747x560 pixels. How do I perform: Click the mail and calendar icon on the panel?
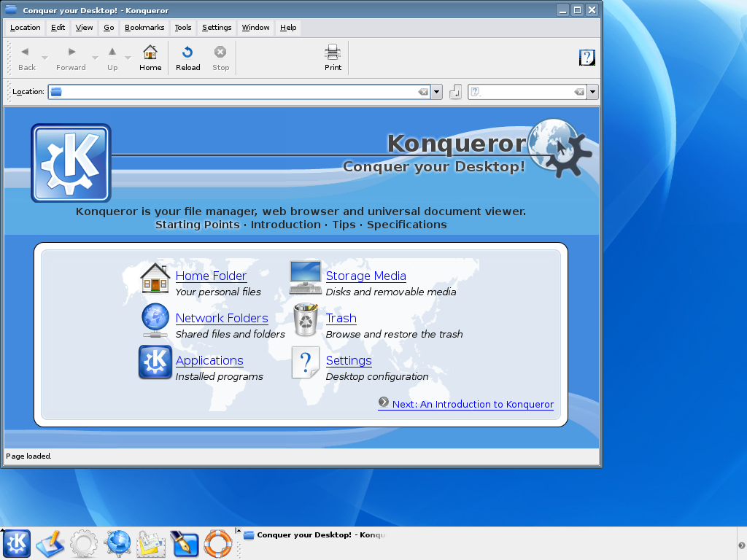coord(151,543)
